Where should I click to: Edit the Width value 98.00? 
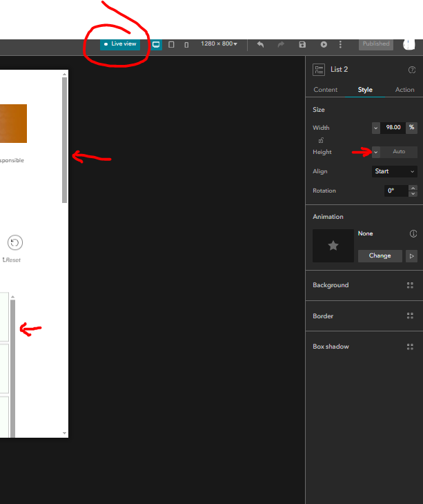pos(393,128)
